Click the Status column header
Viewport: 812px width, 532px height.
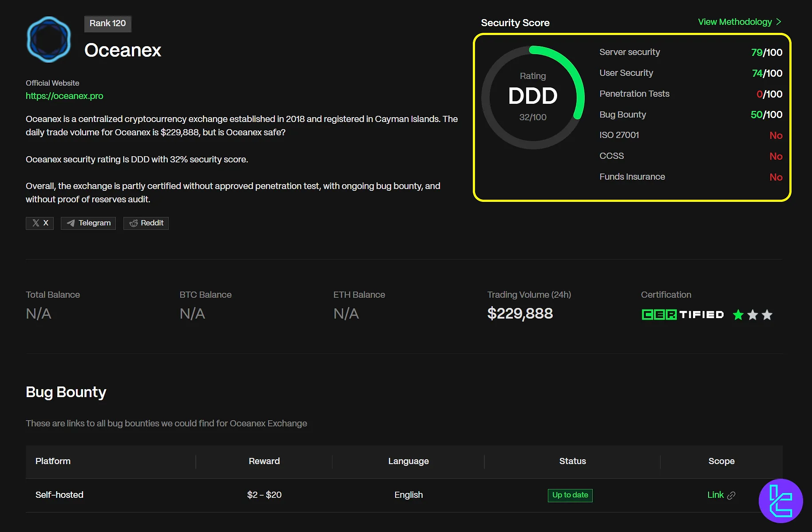[572, 461]
